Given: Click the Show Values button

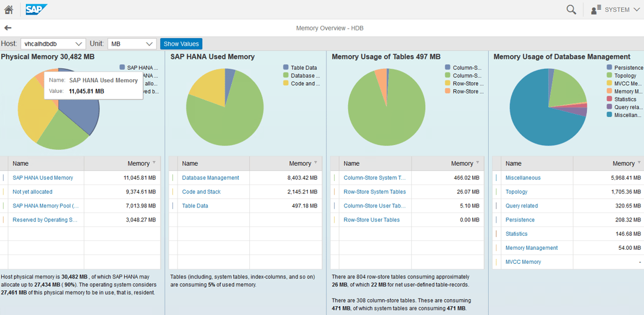Looking at the screenshot, I should 181,43.
